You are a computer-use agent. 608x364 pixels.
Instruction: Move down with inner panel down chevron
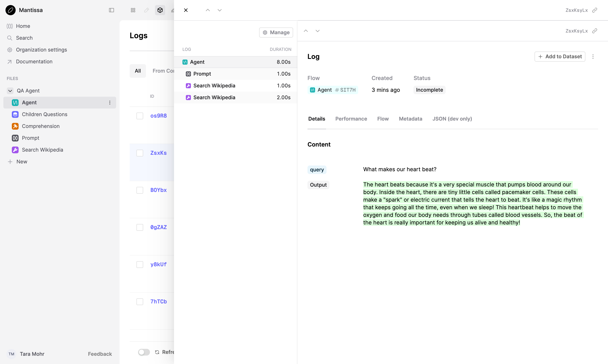pyautogui.click(x=317, y=31)
